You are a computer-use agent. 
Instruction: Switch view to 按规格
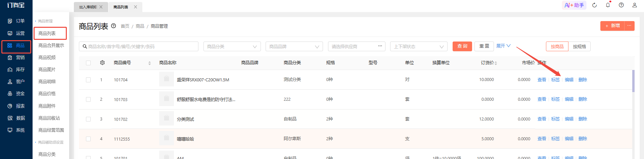coord(580,47)
